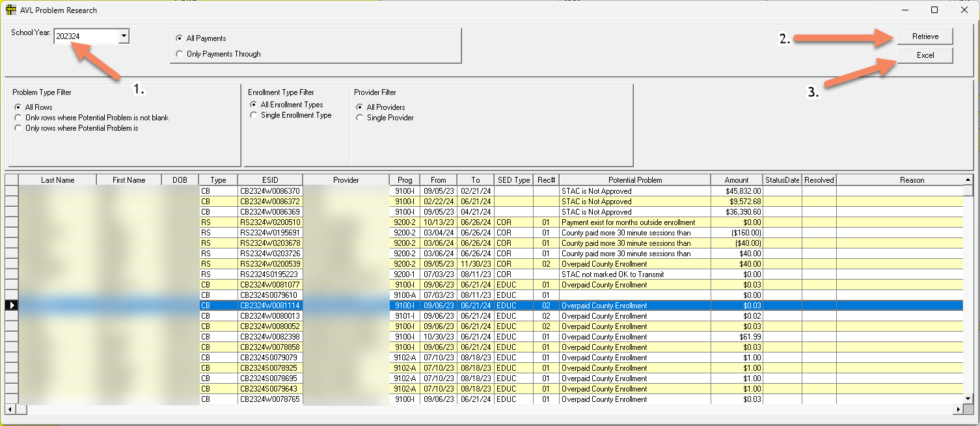This screenshot has height=426, width=980.
Task: Click the current row indicator arrow
Action: [x=12, y=305]
